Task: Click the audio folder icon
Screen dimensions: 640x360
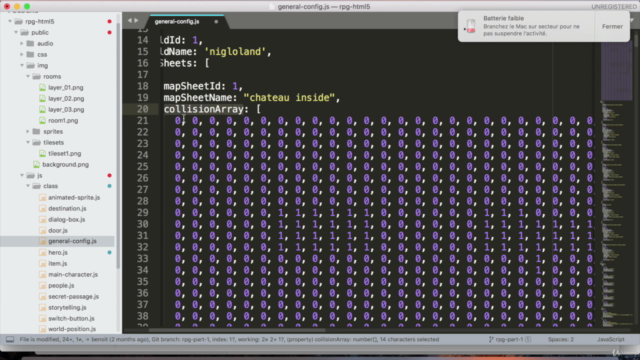Action: tap(31, 43)
